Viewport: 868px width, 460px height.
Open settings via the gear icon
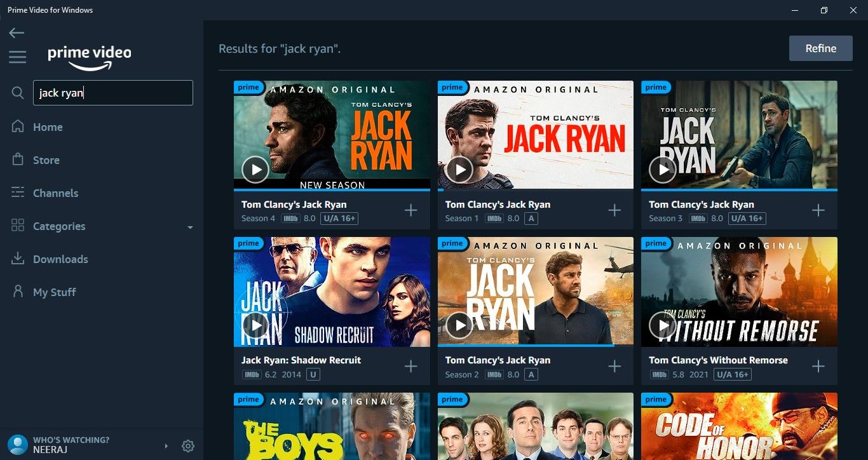[188, 446]
